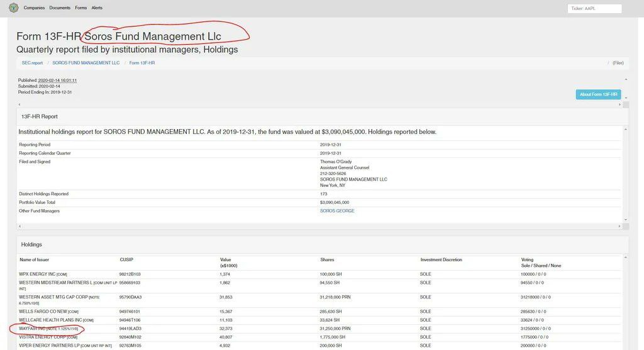Viewport: 644px width, 350px height.
Task: Click the About Form 13F-HR button
Action: 598,94
